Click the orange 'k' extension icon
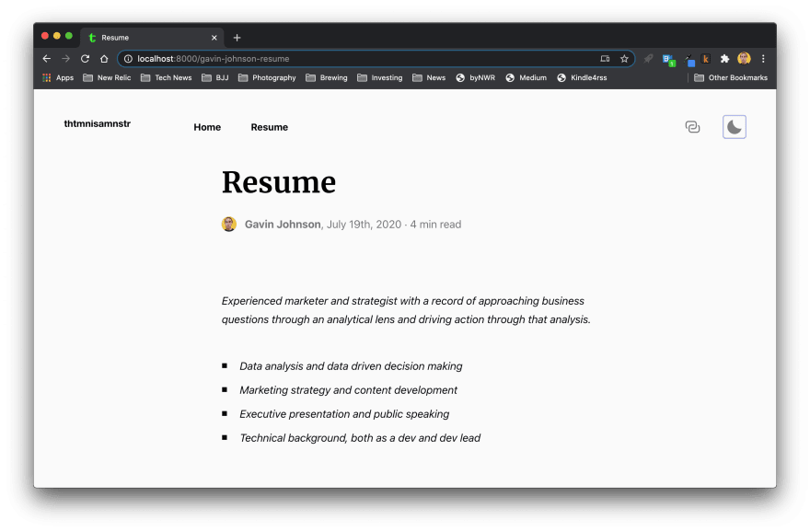This screenshot has width=810, height=532. [706, 59]
